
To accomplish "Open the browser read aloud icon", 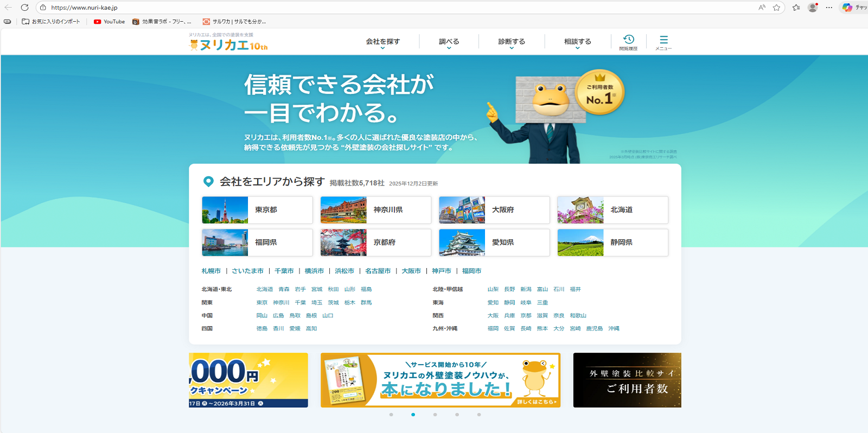I will [x=762, y=8].
